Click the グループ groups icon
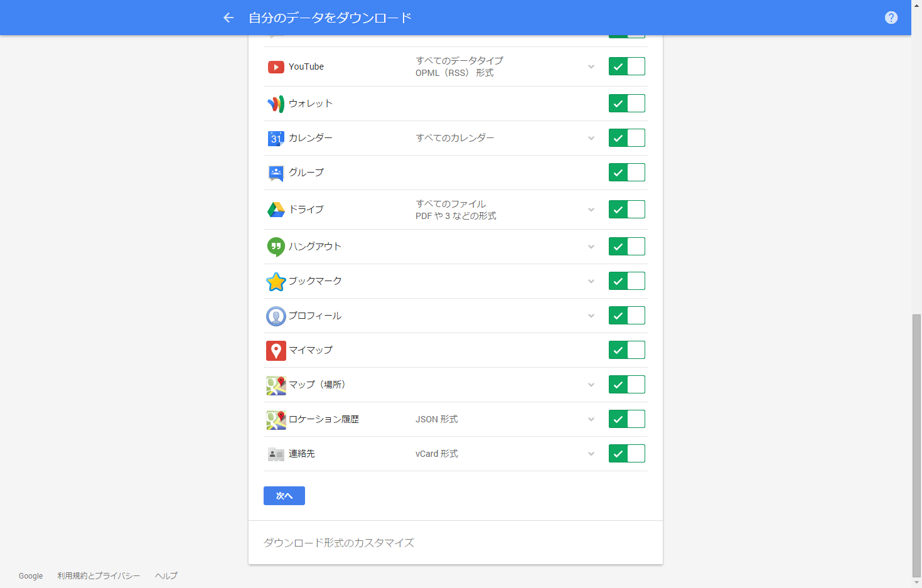The height and width of the screenshot is (588, 922). (x=276, y=173)
